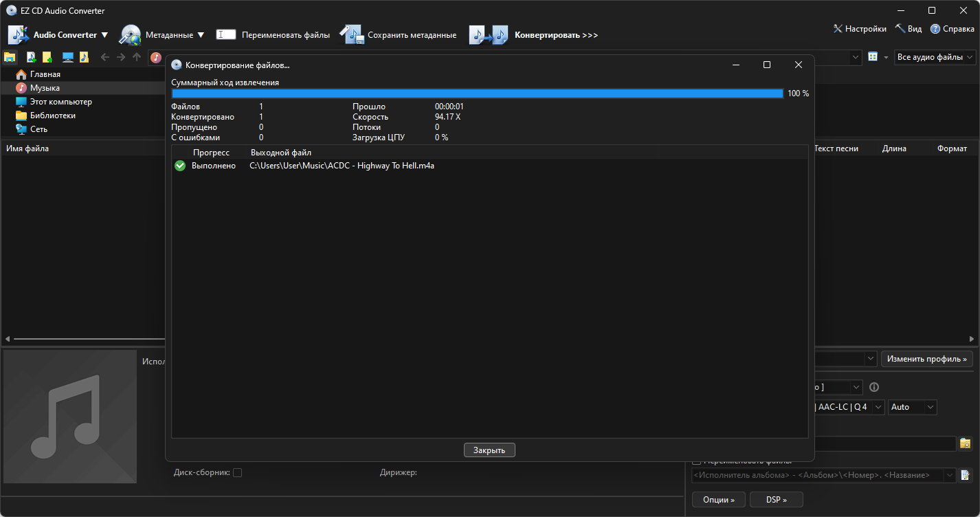The width and height of the screenshot is (980, 517).
Task: Click the add folder icon with green plus
Action: coord(47,57)
